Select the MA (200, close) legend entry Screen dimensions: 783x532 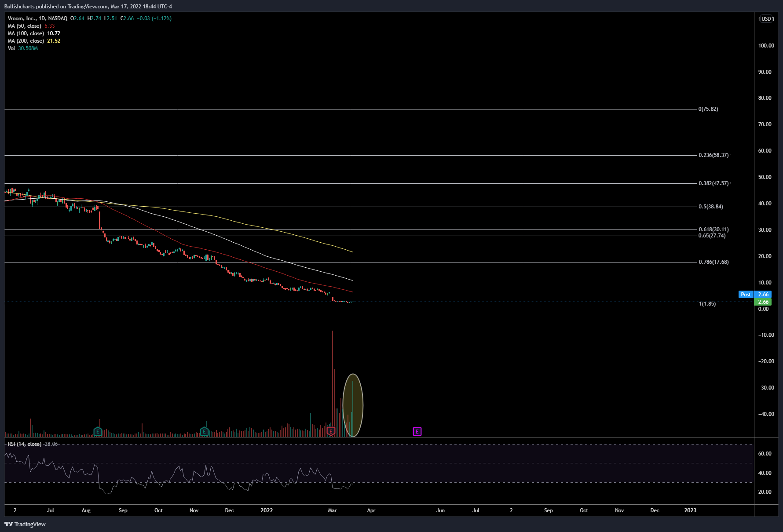pos(34,41)
